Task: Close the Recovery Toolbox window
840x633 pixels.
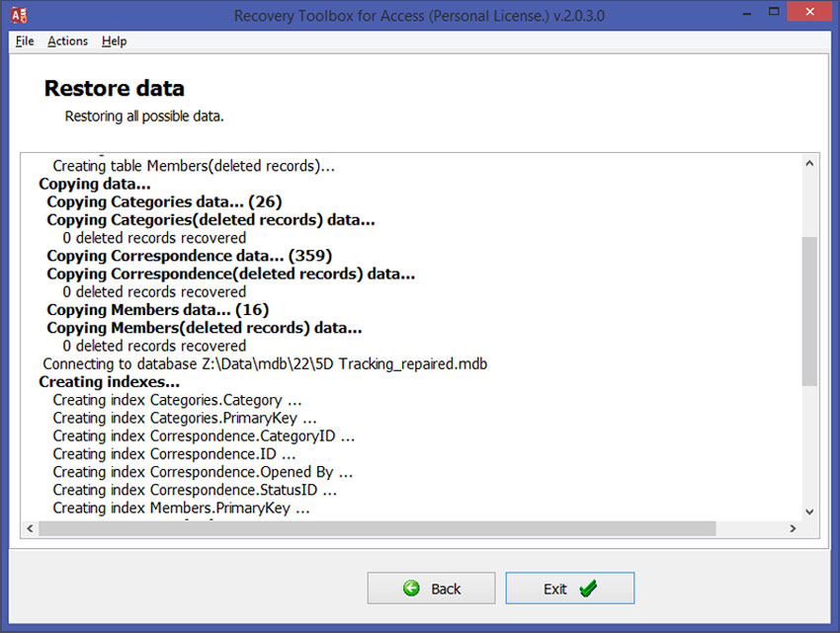Action: [809, 12]
